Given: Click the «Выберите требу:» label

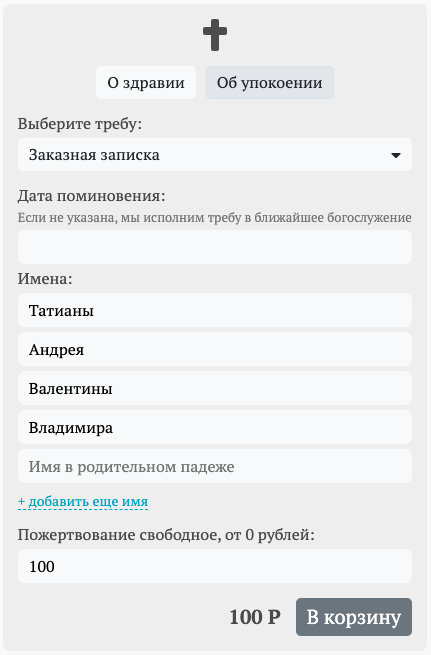Looking at the screenshot, I should (x=80, y=124).
